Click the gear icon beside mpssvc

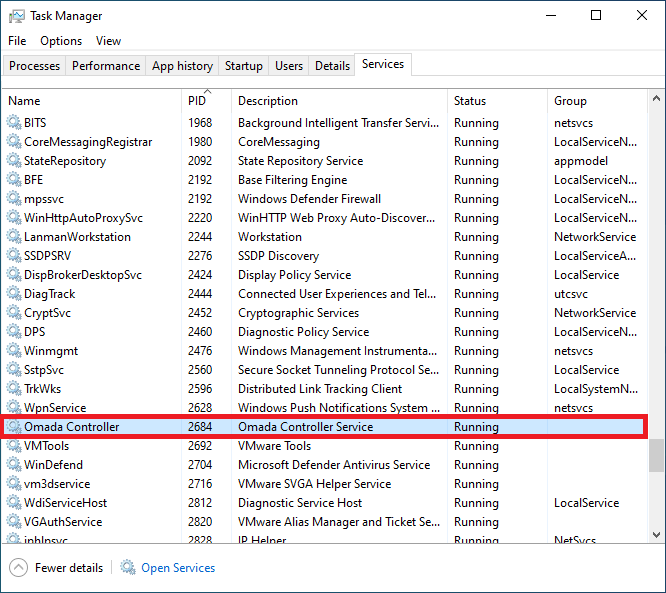[x=14, y=199]
